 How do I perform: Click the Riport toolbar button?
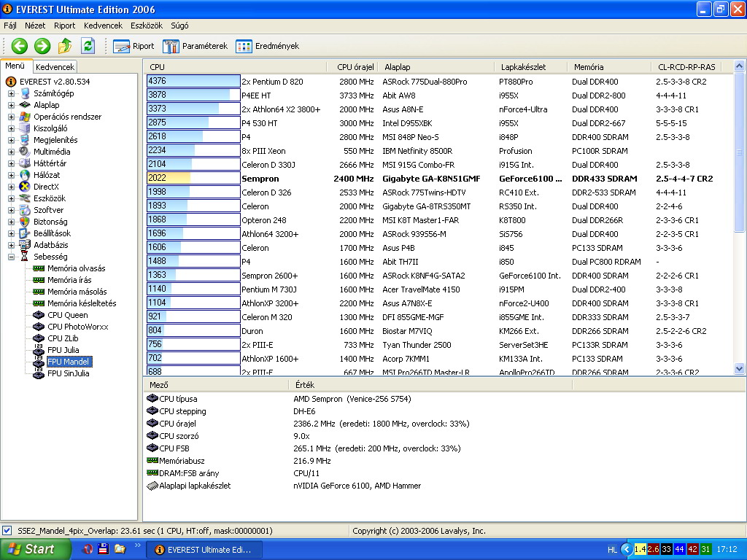point(134,46)
